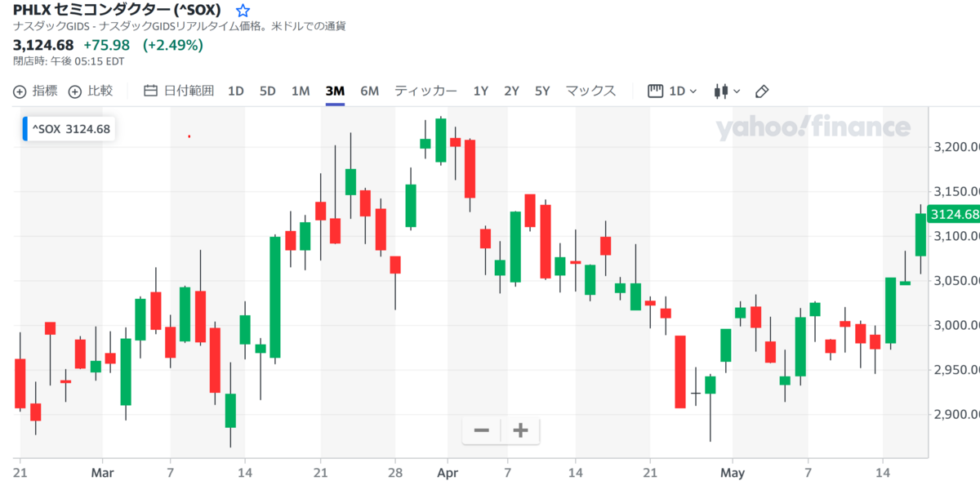Click the 閉店時 closing time text
The height and width of the screenshot is (481, 980).
(x=69, y=61)
